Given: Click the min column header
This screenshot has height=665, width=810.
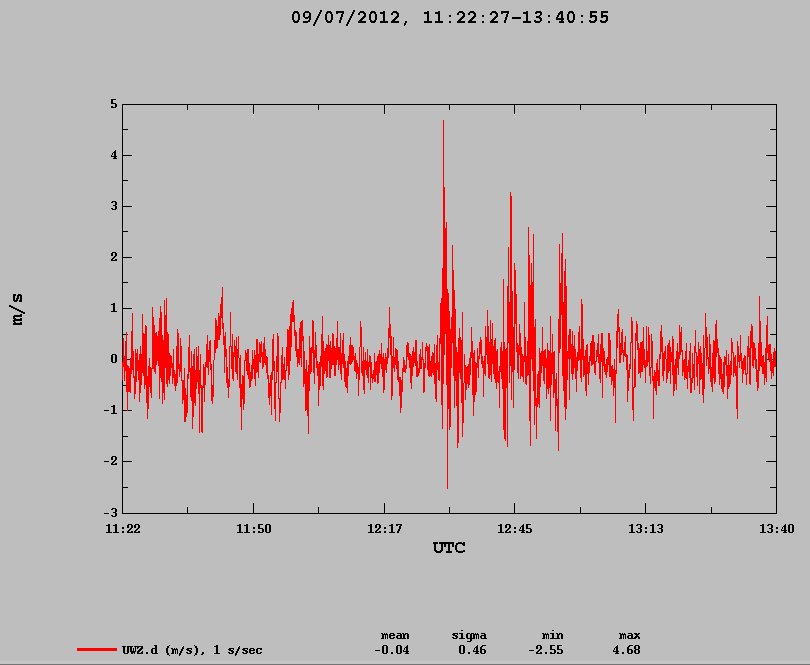Looking at the screenshot, I should coord(552,636).
